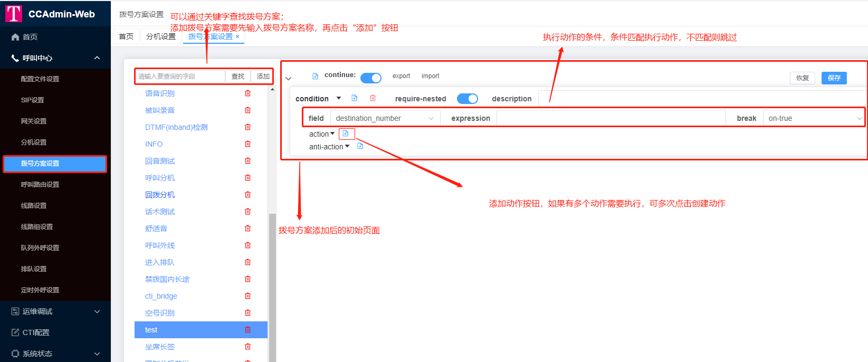The height and width of the screenshot is (362, 868).
Task: Click the expression input field
Action: (611, 118)
